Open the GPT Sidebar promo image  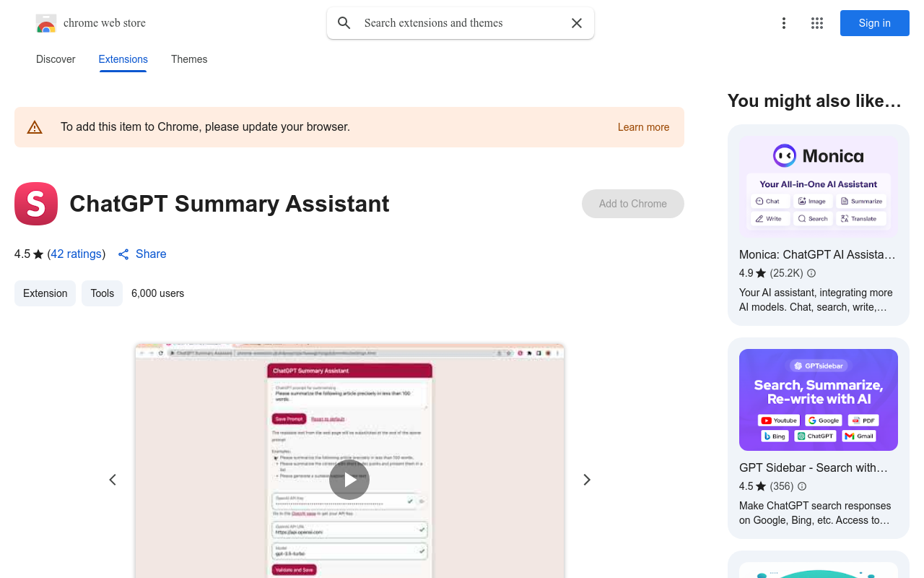819,400
